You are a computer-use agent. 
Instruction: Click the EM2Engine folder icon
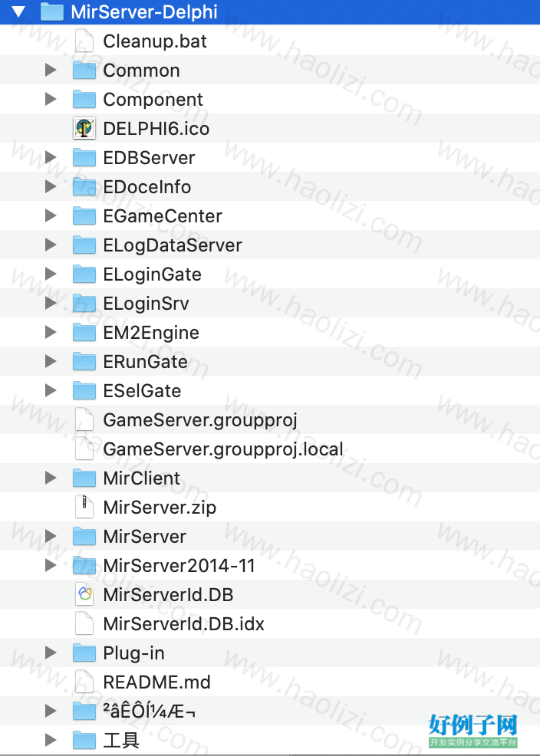(x=84, y=332)
